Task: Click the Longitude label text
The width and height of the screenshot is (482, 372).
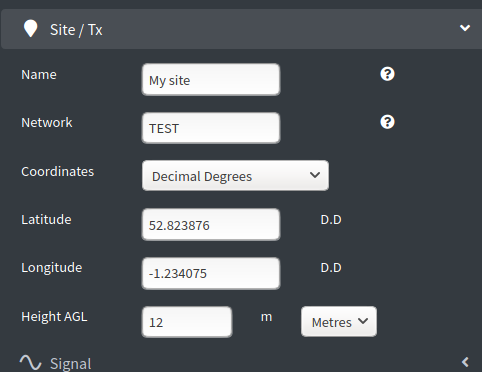Action: pos(52,268)
